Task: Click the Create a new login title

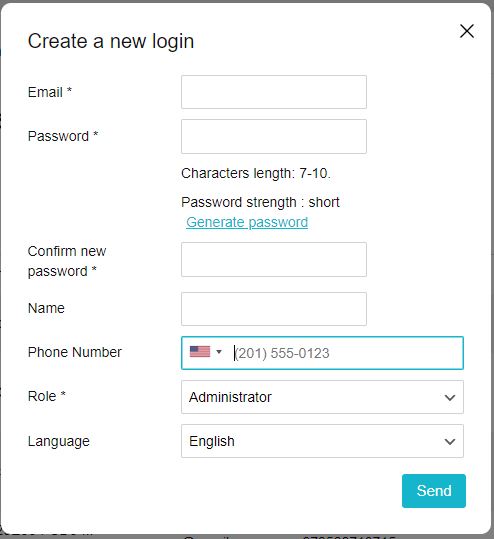Action: point(111,42)
